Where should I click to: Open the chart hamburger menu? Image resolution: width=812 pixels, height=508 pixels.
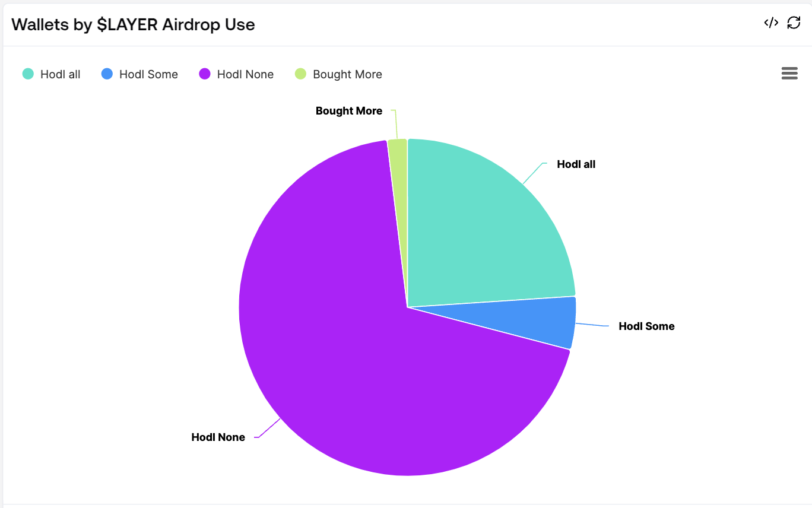[789, 74]
